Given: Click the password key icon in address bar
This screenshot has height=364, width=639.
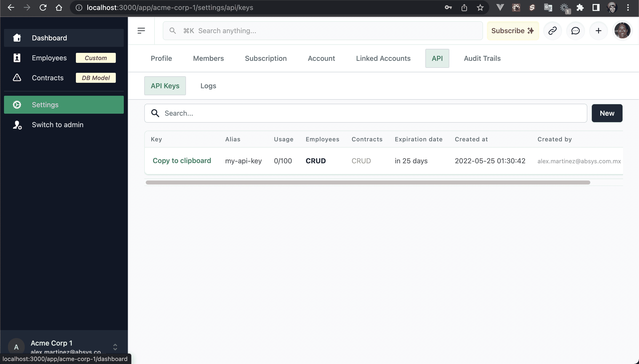Looking at the screenshot, I should click(448, 7).
